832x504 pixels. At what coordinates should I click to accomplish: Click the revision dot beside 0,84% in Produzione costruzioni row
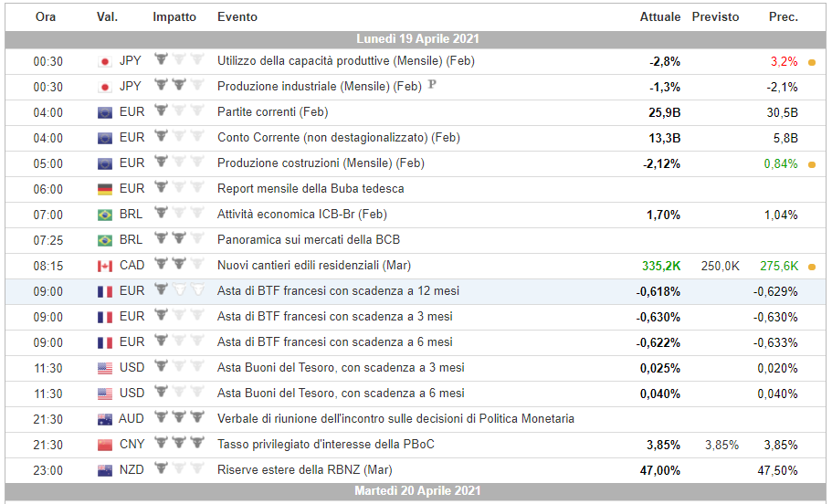(811, 165)
